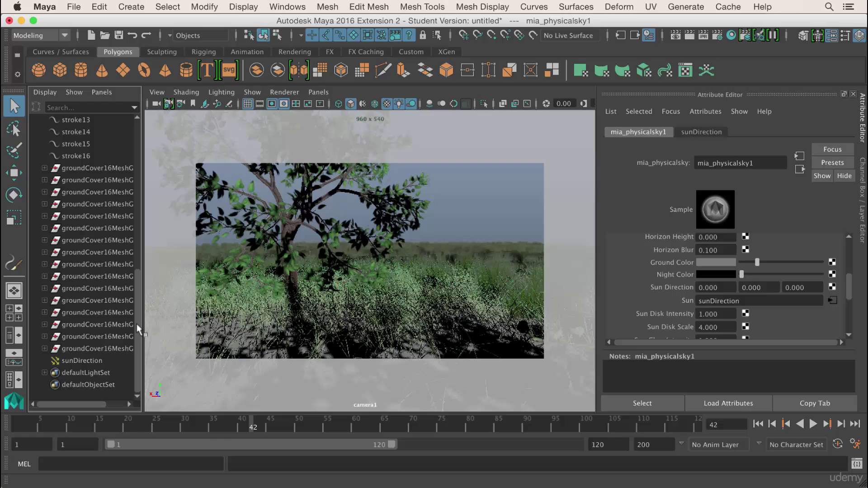Click the Undo arrow icon

click(132, 35)
